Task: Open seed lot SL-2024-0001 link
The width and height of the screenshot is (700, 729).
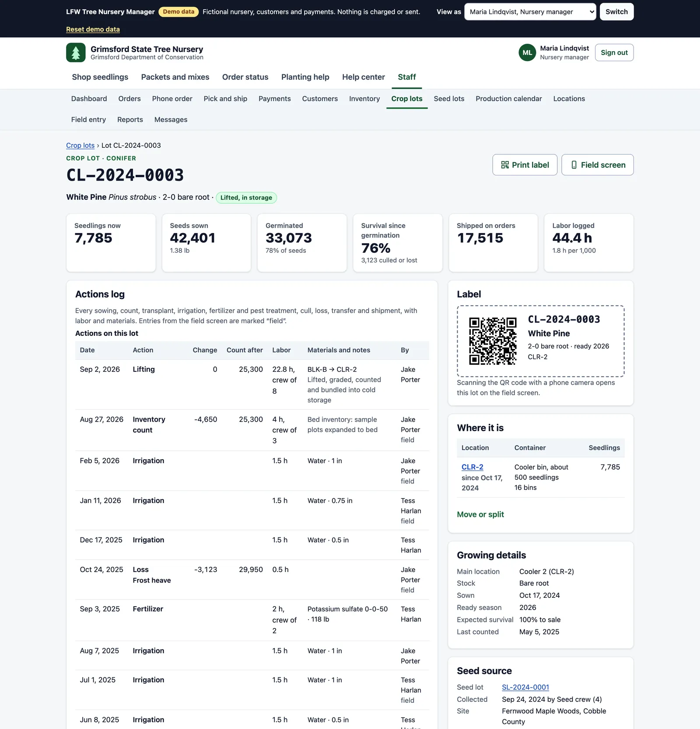Action: pos(525,687)
